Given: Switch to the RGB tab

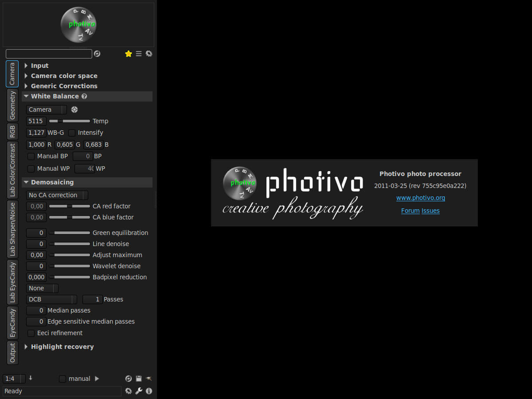Looking at the screenshot, I should click(x=12, y=131).
